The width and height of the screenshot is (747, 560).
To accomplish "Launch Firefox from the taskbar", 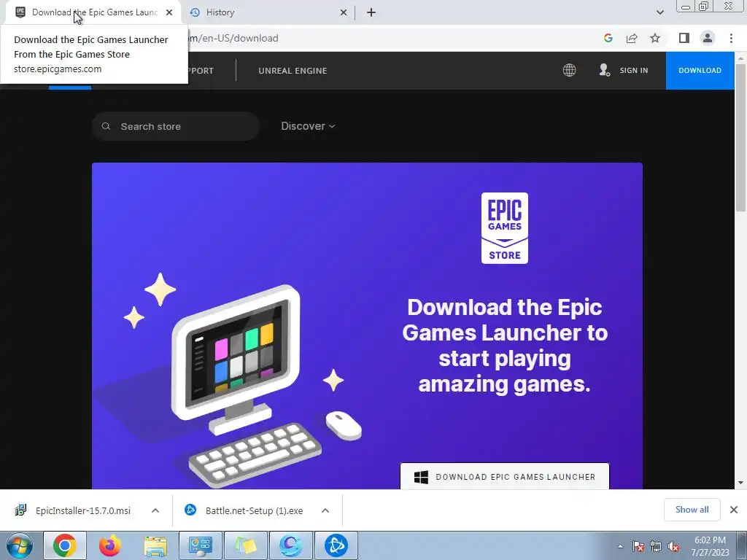I will (110, 545).
